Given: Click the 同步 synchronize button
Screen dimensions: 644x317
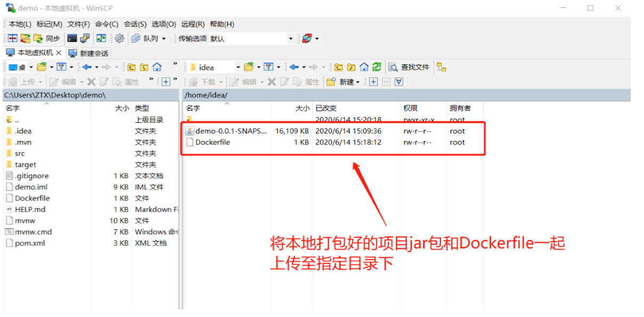Looking at the screenshot, I should point(47,38).
